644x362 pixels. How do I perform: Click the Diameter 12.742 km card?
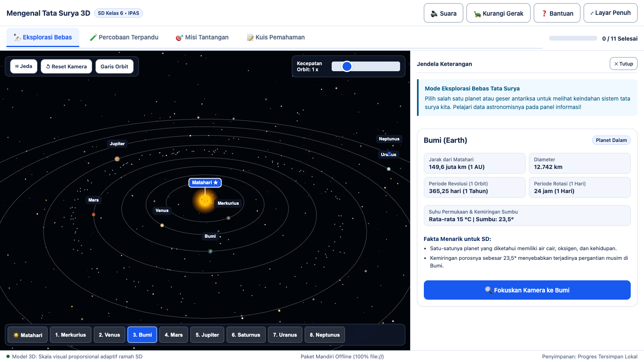pos(580,163)
